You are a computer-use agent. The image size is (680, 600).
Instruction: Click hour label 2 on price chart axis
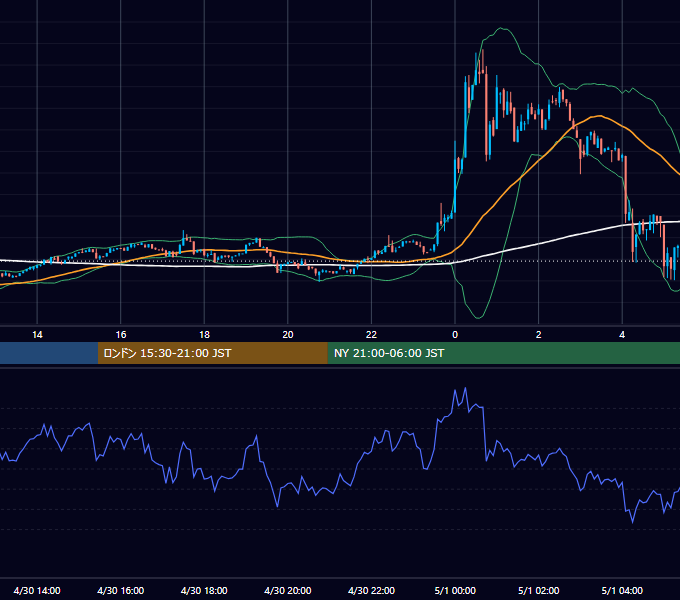[539, 335]
